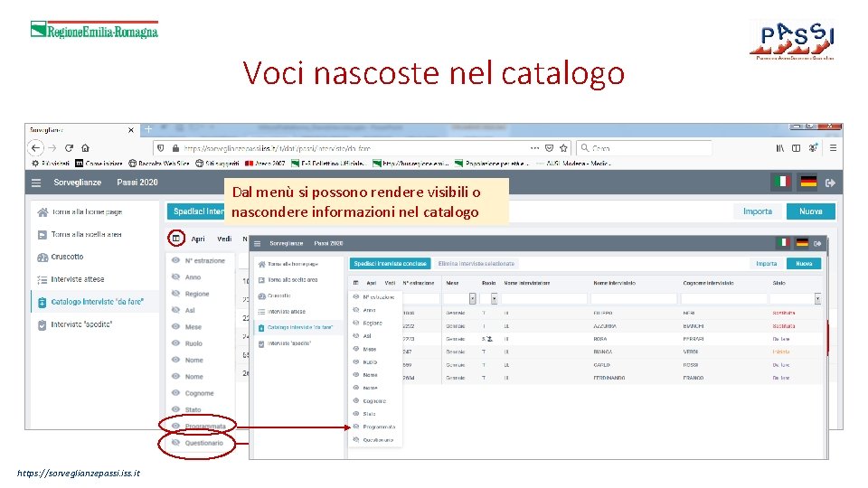Switch to German with the outer header flag
This screenshot has height=488, width=868.
(808, 182)
